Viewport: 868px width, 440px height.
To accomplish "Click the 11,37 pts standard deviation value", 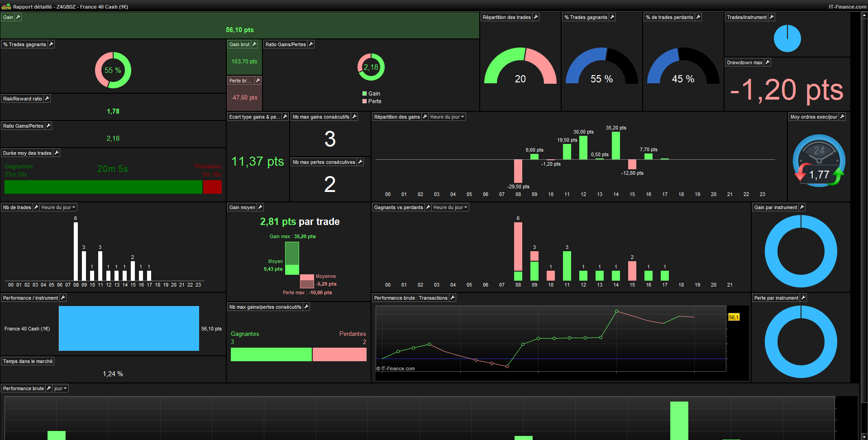I will coord(258,162).
